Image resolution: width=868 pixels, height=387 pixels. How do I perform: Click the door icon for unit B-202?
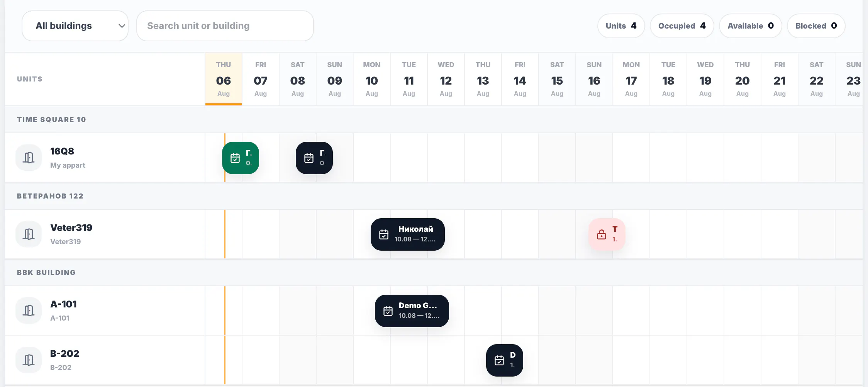pyautogui.click(x=29, y=360)
